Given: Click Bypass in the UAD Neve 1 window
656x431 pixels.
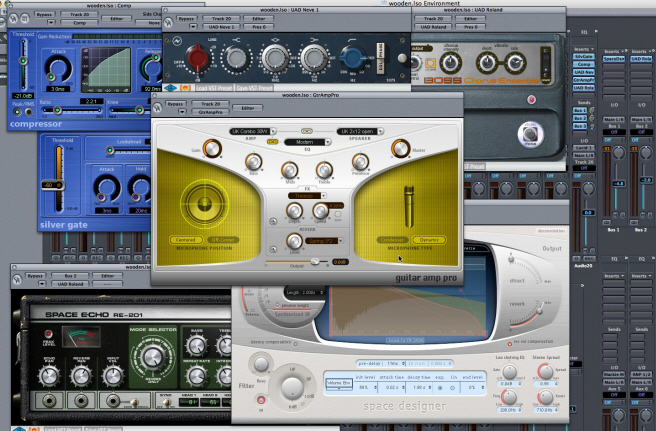Looking at the screenshot, I should pyautogui.click(x=186, y=18).
